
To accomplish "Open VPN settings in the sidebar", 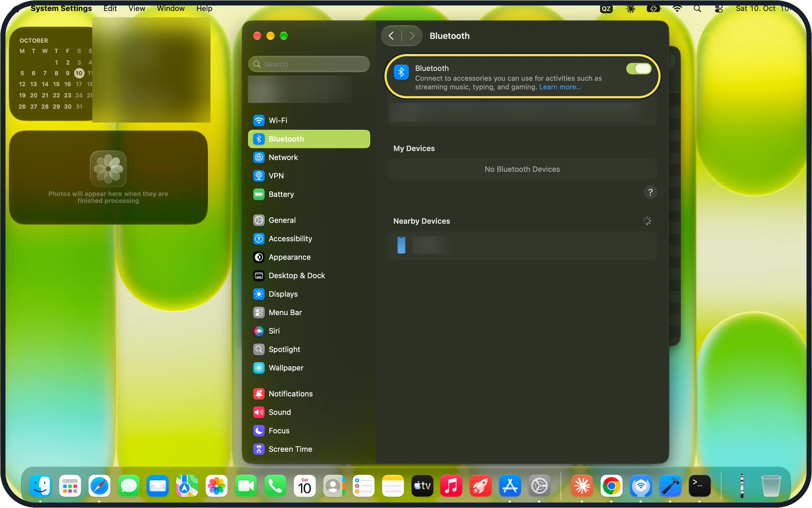I will tap(309, 176).
